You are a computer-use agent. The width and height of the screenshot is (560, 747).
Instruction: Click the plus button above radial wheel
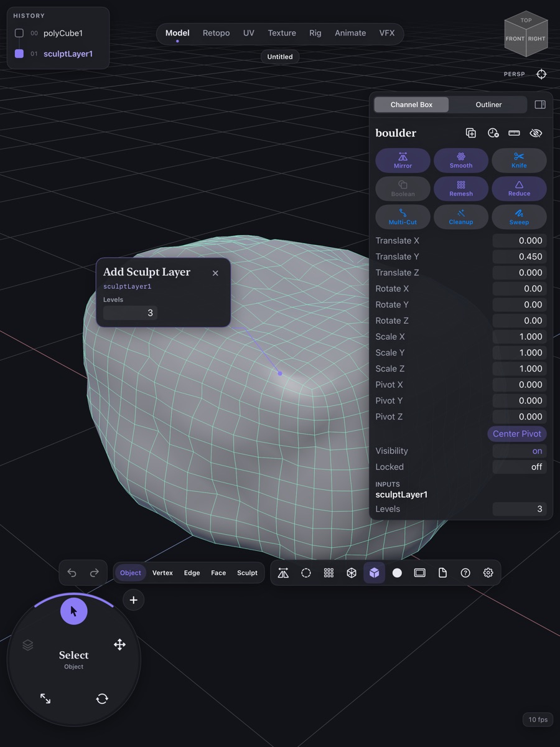(133, 600)
